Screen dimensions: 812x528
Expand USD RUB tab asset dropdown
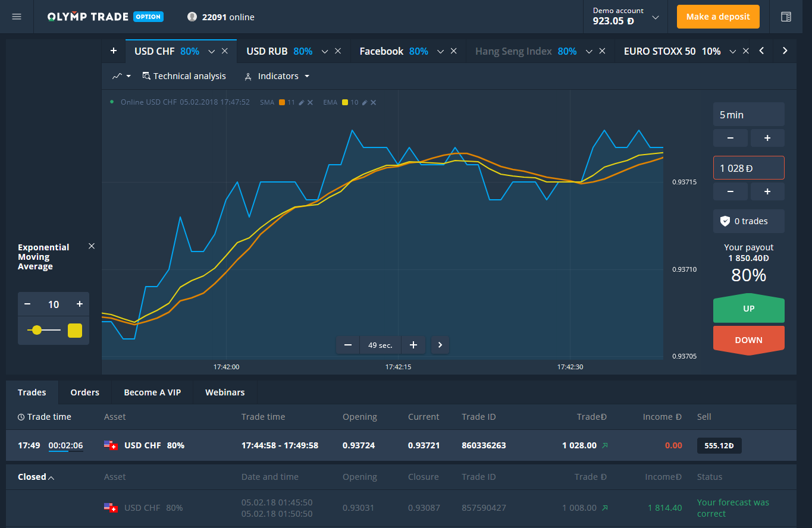325,52
